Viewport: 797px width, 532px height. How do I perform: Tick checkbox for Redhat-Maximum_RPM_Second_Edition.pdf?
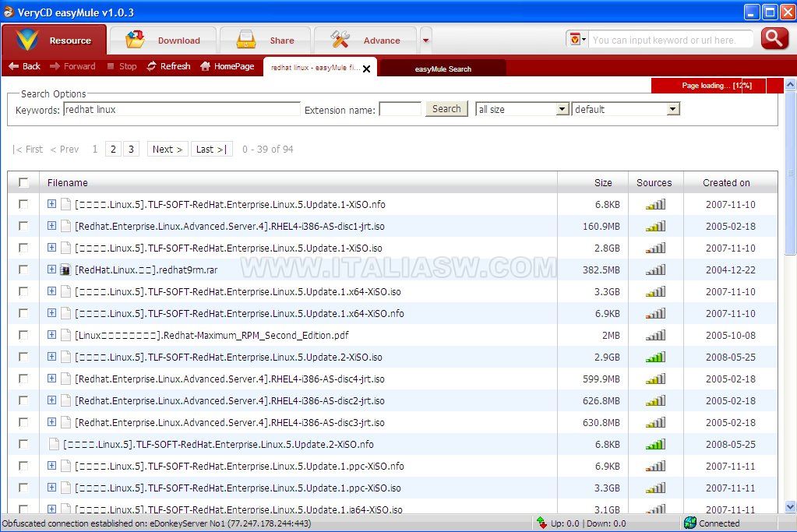click(x=23, y=336)
